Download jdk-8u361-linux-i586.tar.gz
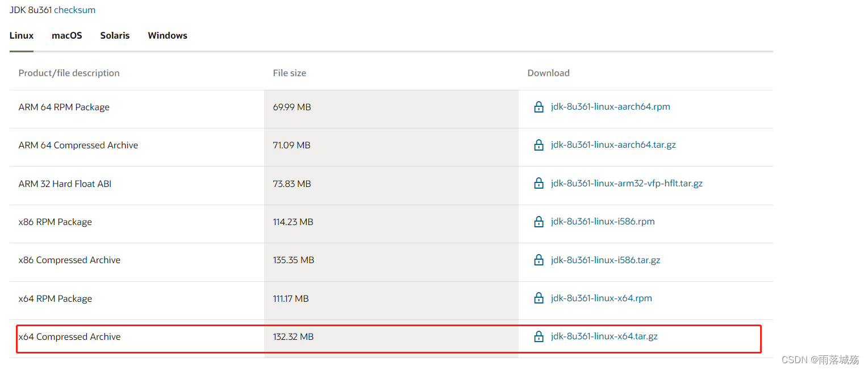Viewport: 868px width, 370px height. [x=606, y=260]
